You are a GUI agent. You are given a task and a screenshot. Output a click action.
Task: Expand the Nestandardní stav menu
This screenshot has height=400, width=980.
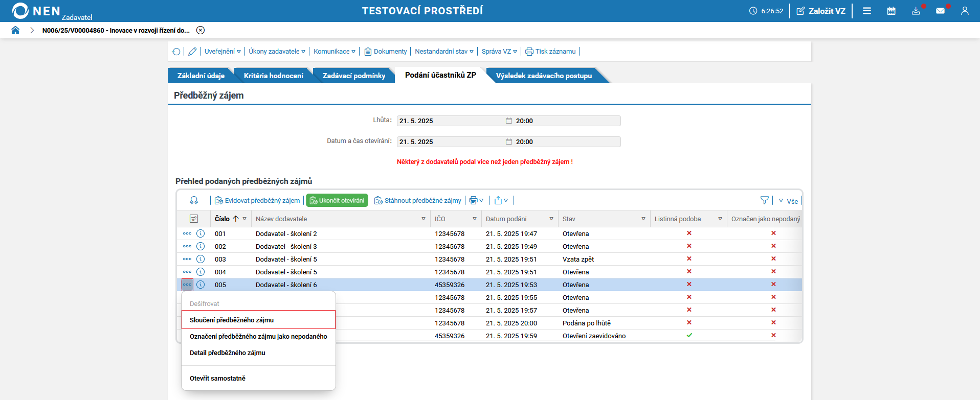click(444, 52)
